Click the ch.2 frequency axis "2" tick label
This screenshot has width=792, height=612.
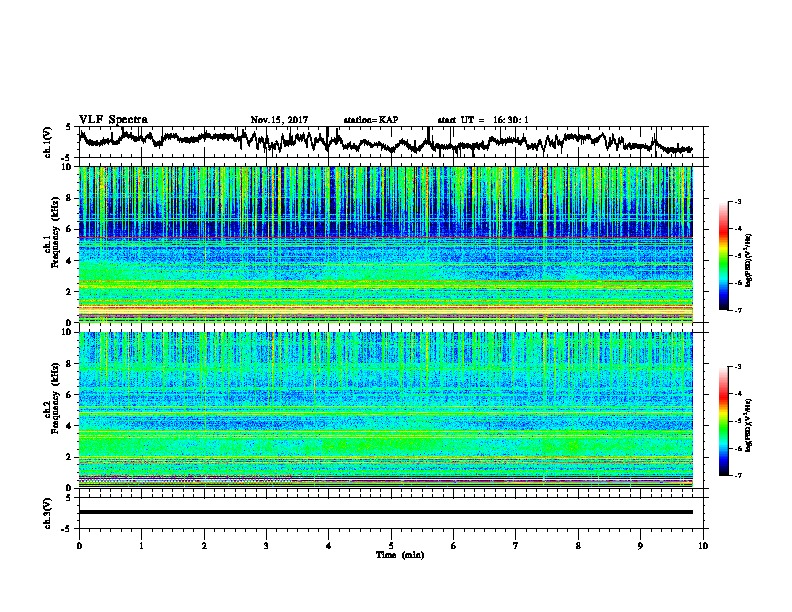coord(69,457)
